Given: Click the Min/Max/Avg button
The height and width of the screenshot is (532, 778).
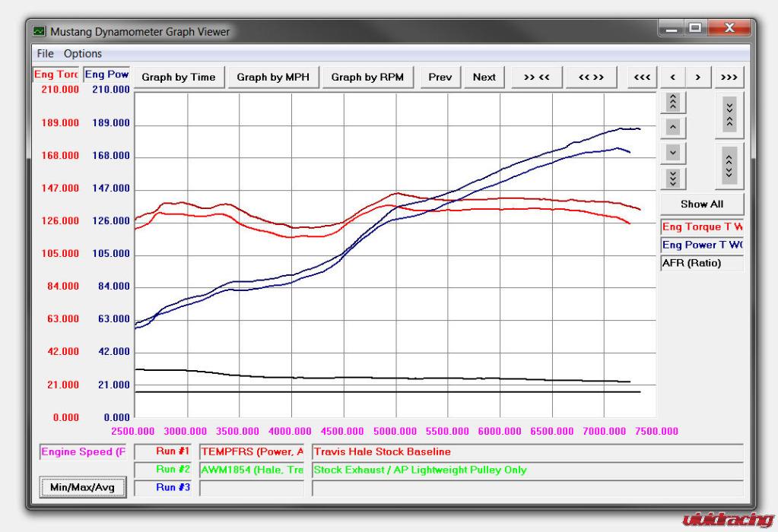Looking at the screenshot, I should tap(83, 487).
